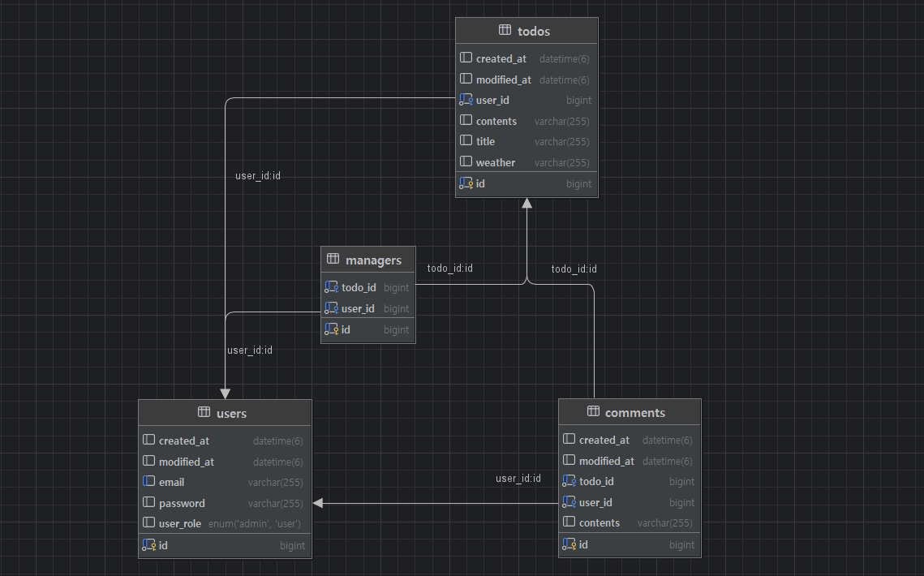Click column icon beside comments modified_at
This screenshot has height=576, width=924.
pos(569,460)
